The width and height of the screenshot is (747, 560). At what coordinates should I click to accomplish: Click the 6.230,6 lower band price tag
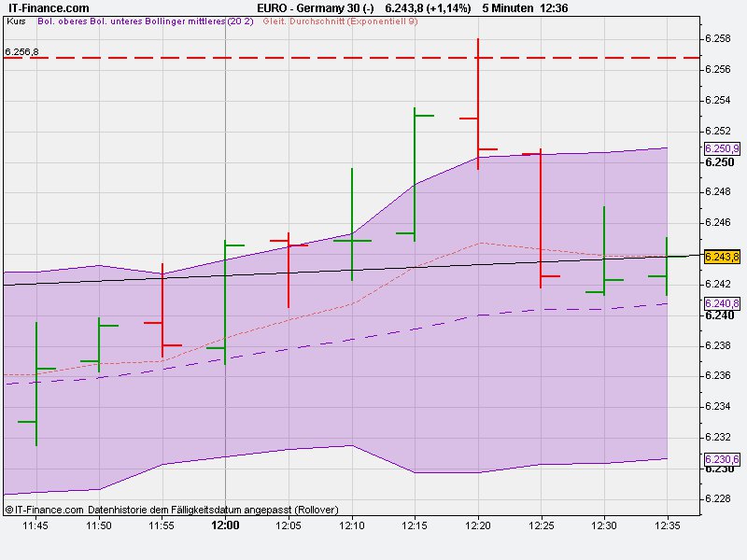coord(721,459)
